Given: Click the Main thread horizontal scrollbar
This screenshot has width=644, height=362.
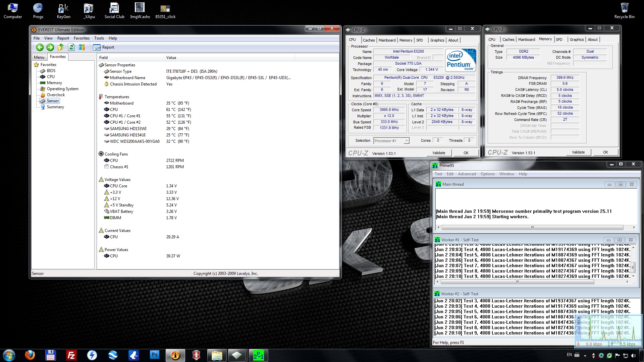Looking at the screenshot, I should pyautogui.click(x=532, y=227).
